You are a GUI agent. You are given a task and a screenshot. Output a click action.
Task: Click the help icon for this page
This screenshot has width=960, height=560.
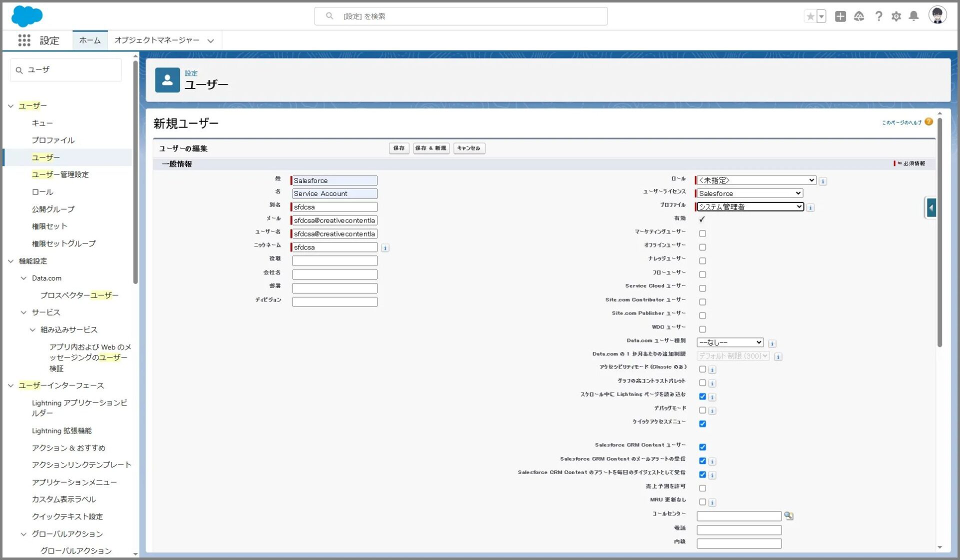coord(928,121)
